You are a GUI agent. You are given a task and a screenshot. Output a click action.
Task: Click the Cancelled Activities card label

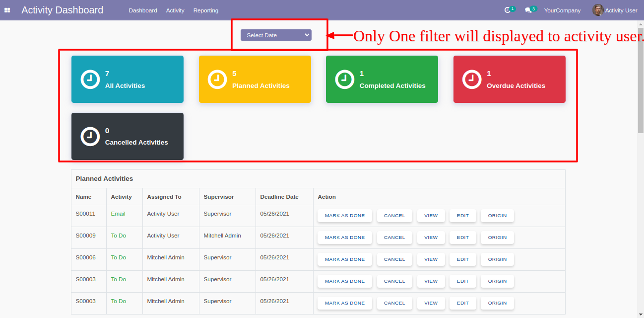pos(136,142)
